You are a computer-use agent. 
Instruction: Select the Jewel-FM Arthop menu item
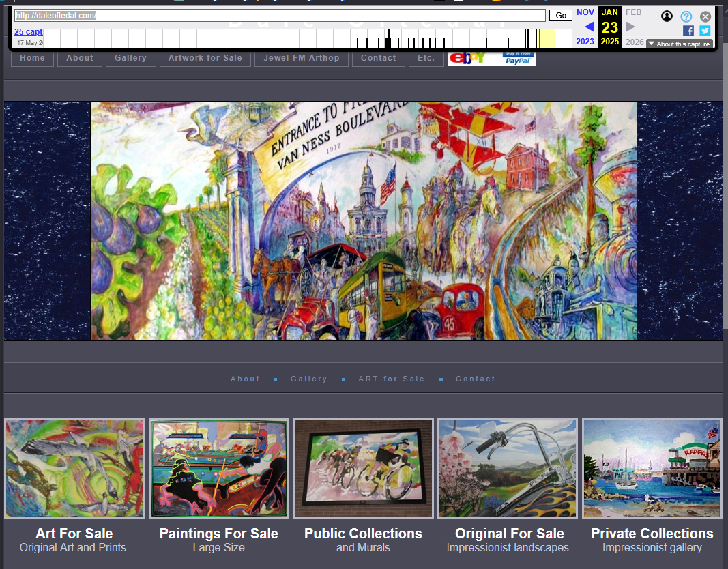(x=301, y=58)
